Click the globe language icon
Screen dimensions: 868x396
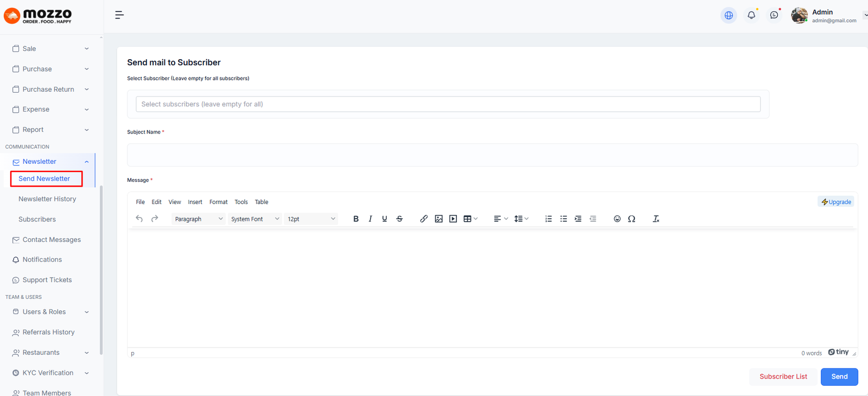(x=729, y=15)
